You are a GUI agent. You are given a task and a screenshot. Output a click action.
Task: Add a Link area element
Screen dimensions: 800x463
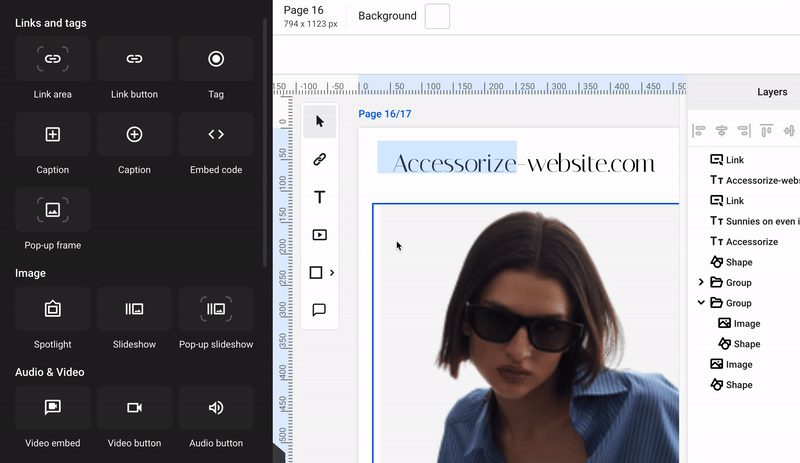(x=53, y=59)
